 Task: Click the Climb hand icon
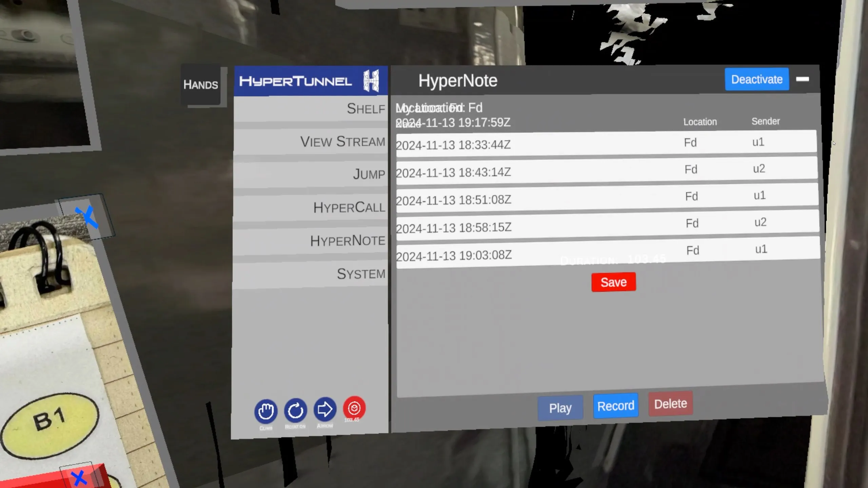pyautogui.click(x=265, y=411)
